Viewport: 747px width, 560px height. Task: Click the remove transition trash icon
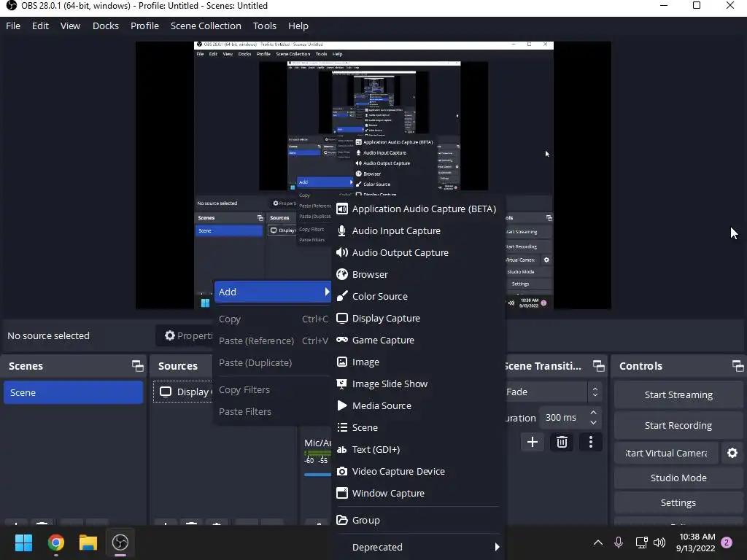[562, 443]
